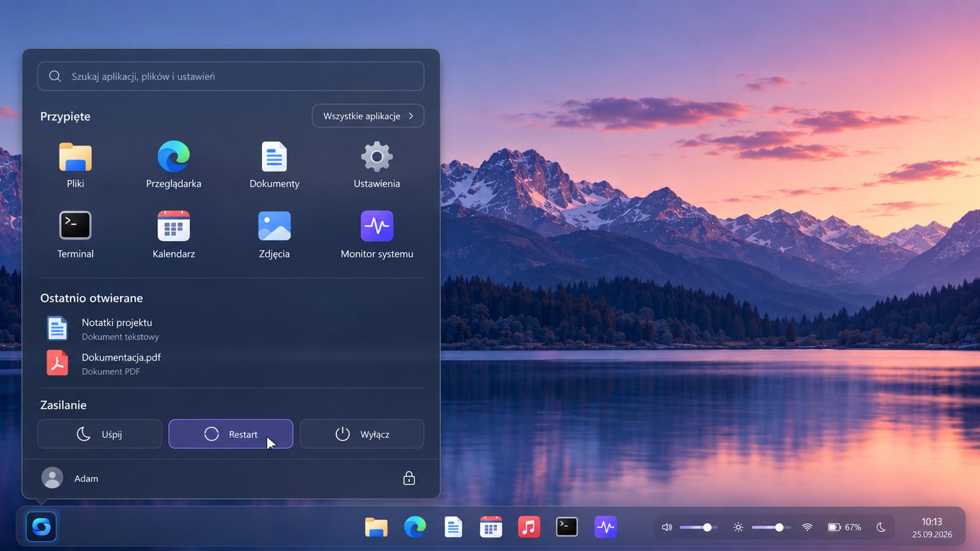
Task: Open the recent file Notatki projektu
Action: pos(103,329)
